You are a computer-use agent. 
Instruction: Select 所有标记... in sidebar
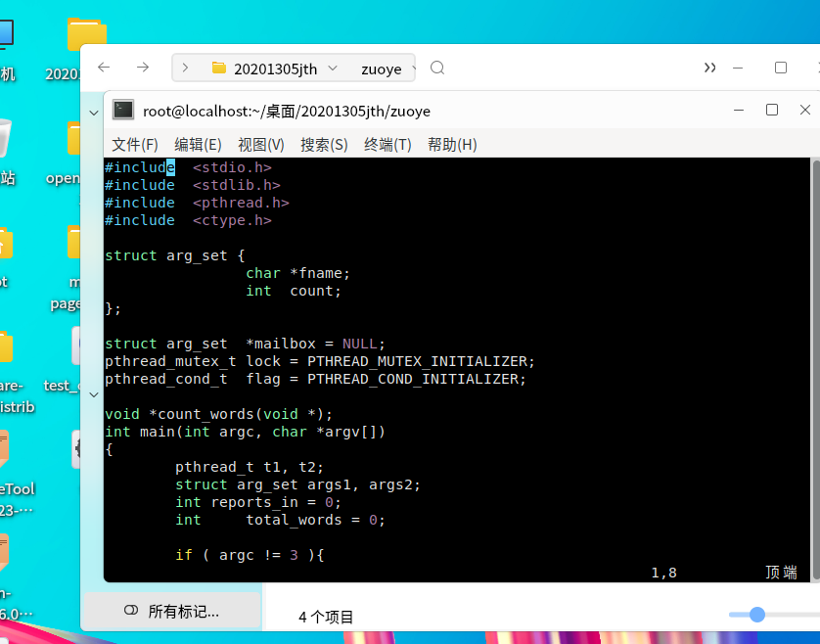pyautogui.click(x=172, y=611)
